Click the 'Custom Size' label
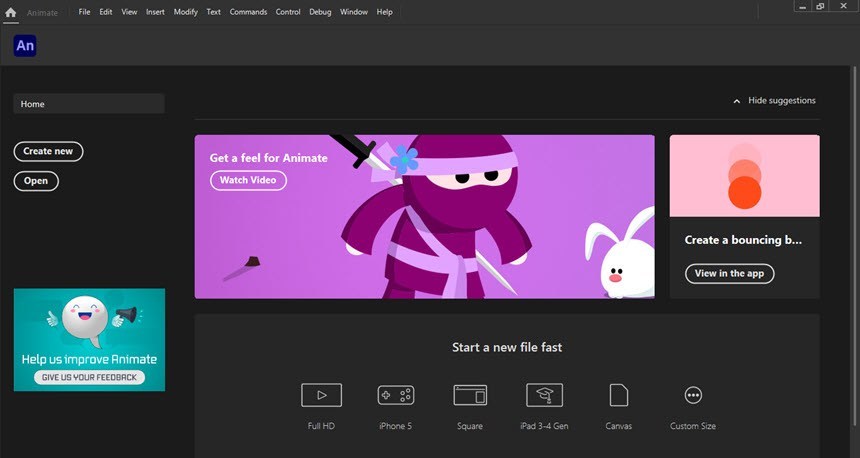This screenshot has width=860, height=458. [x=693, y=426]
